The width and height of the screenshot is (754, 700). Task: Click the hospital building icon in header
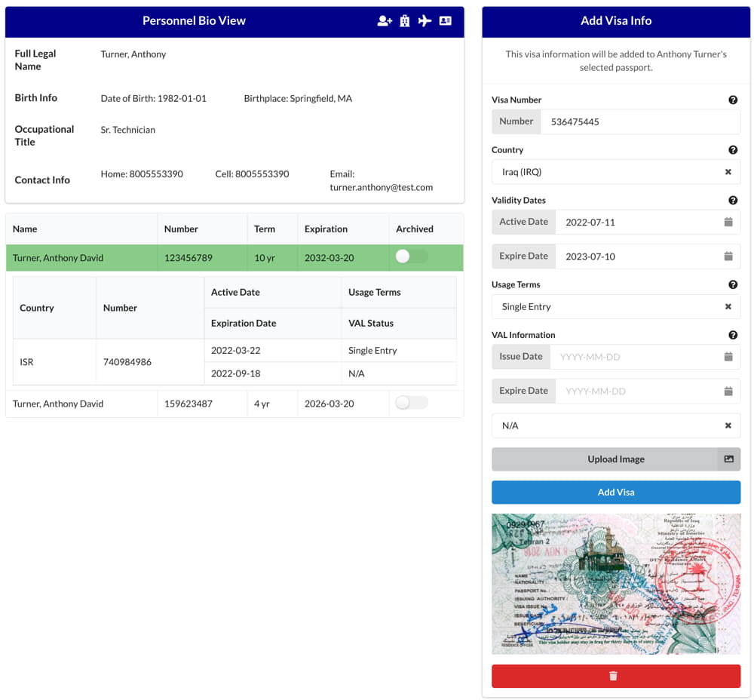(405, 21)
